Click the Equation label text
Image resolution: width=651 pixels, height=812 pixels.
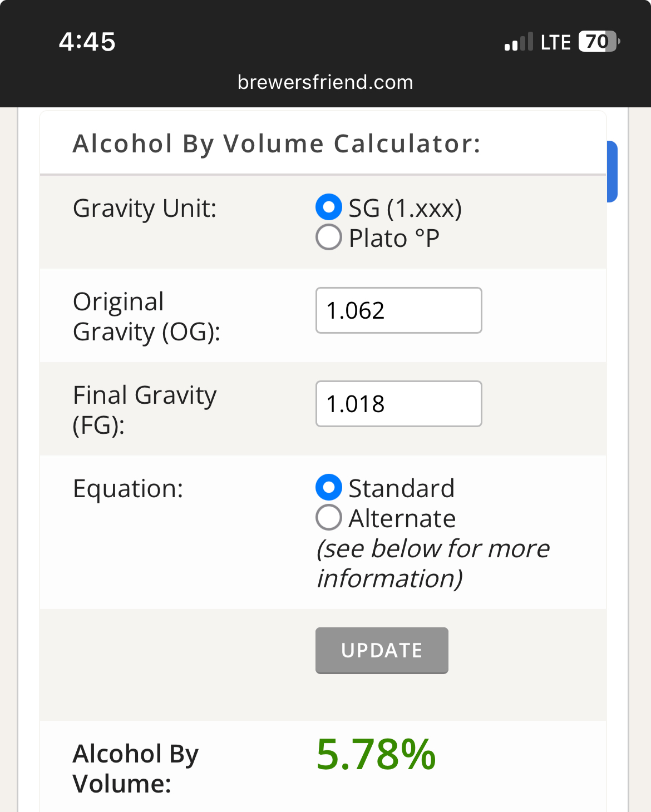point(128,489)
